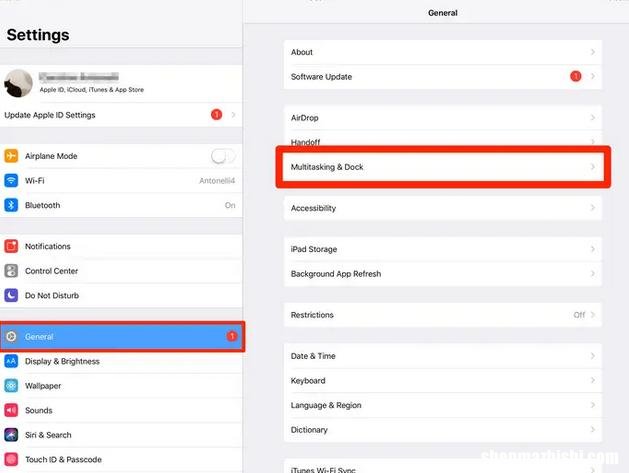The width and height of the screenshot is (629, 473).
Task: Open Background App Refresh settings
Action: (443, 274)
